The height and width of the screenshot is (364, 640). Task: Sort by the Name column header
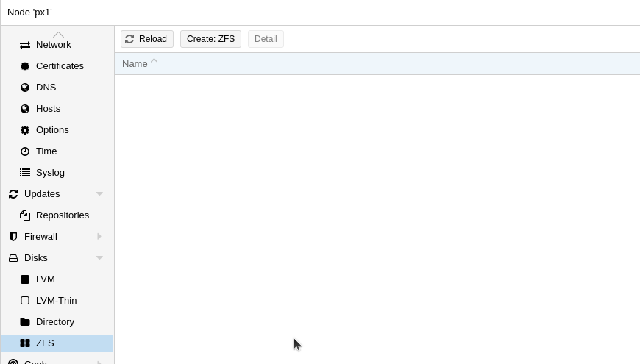tap(377, 64)
